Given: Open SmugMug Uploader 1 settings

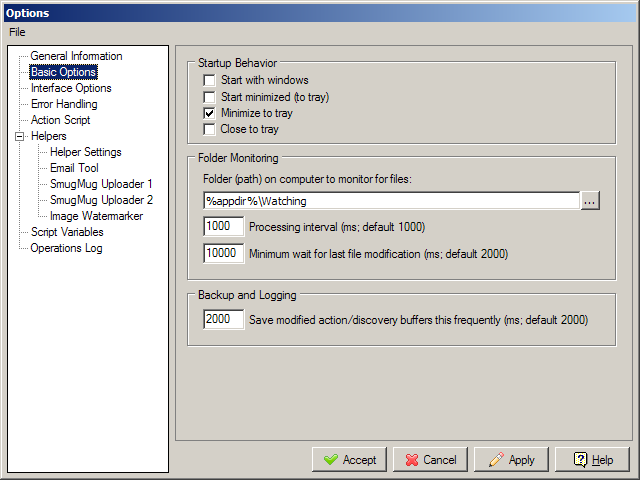Looking at the screenshot, I should 101,184.
